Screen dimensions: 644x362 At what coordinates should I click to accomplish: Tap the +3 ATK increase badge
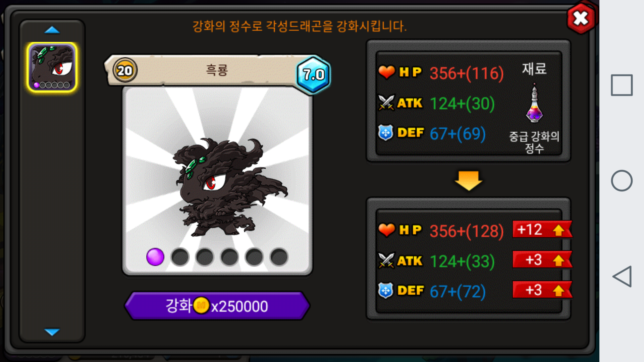(x=542, y=260)
